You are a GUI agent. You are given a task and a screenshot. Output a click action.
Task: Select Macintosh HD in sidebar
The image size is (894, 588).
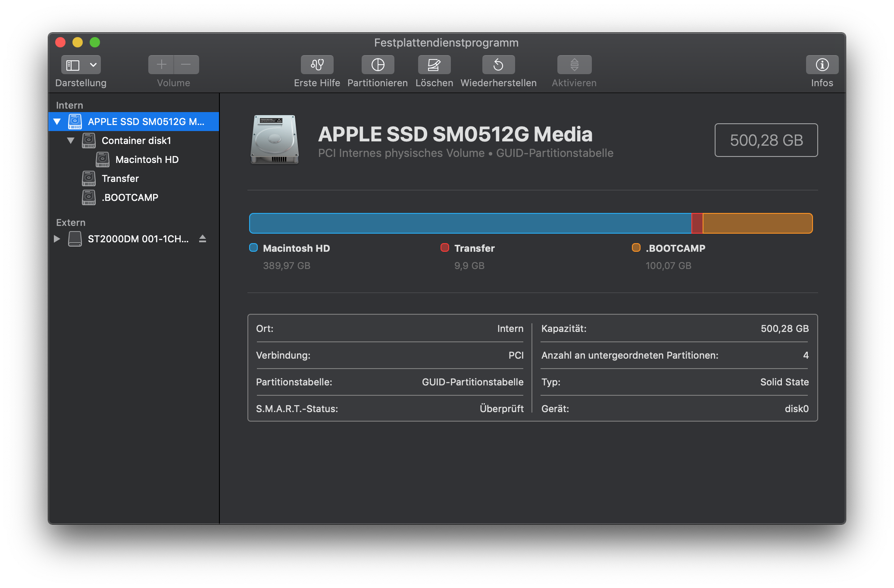(147, 160)
